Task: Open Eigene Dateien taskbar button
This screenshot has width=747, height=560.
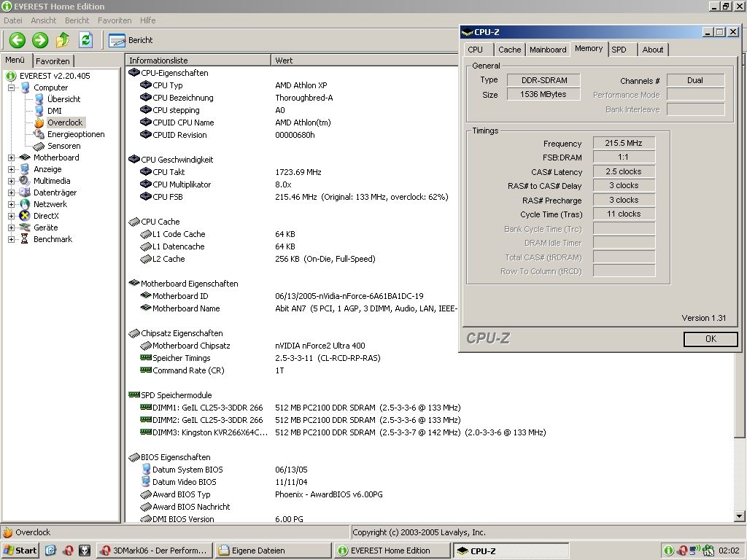Action: tap(273, 551)
